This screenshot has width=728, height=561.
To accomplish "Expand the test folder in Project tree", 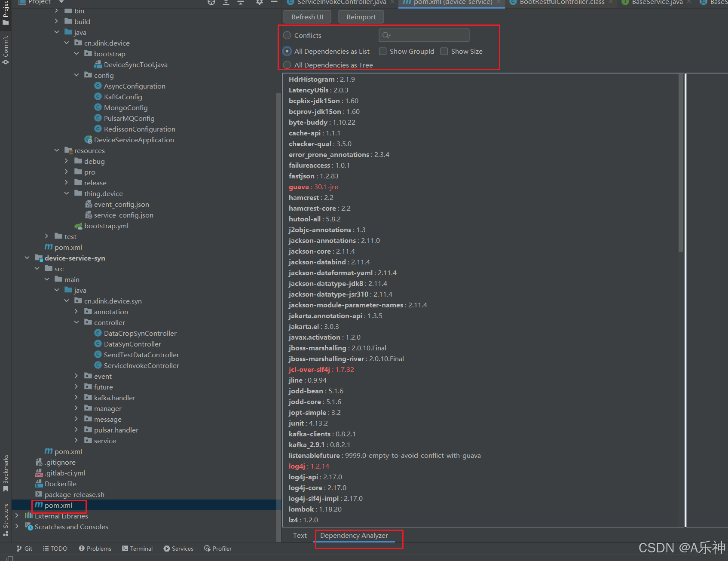I will 47,236.
